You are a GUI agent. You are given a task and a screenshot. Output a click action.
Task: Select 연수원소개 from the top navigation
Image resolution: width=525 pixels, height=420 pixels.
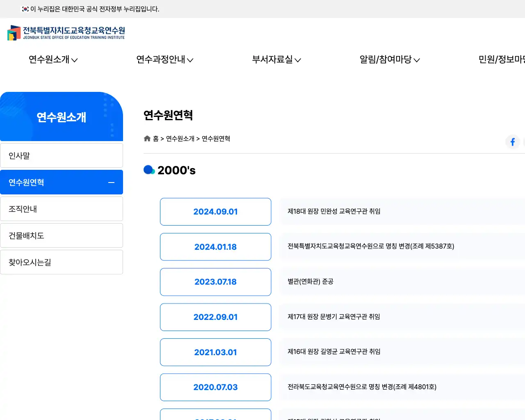[x=52, y=60]
